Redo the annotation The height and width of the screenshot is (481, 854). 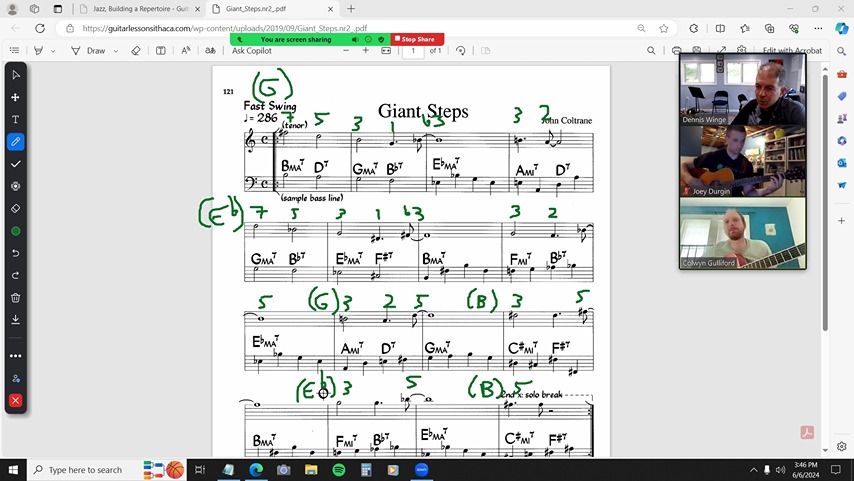click(15, 275)
